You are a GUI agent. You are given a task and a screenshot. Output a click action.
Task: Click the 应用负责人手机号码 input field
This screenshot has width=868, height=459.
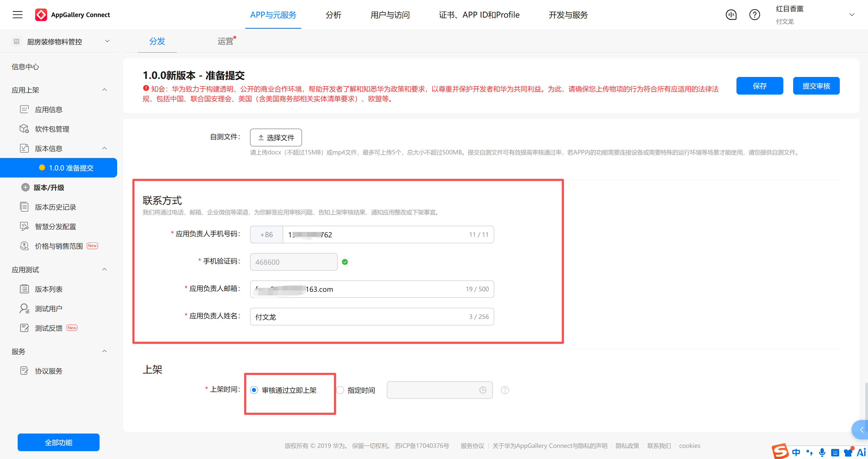coord(388,235)
